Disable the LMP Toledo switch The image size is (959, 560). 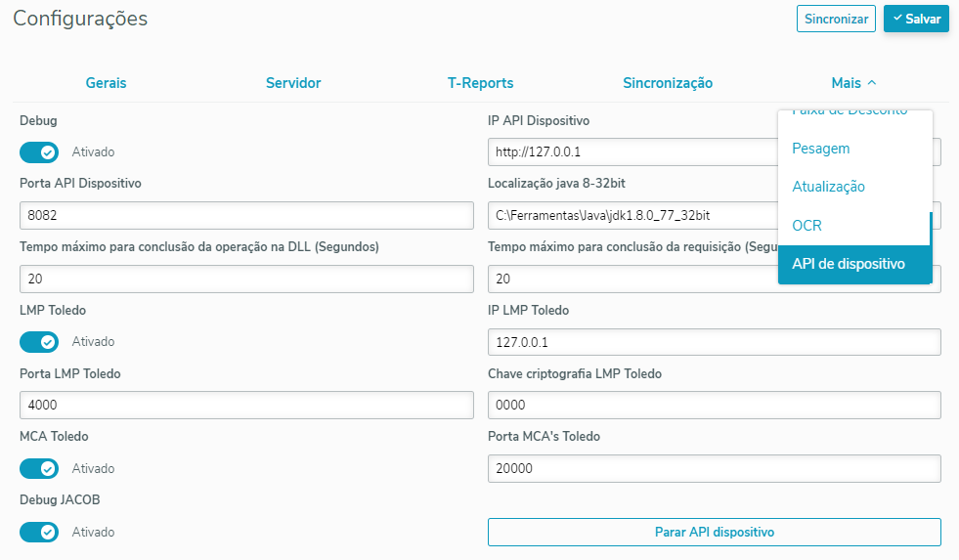pyautogui.click(x=39, y=342)
